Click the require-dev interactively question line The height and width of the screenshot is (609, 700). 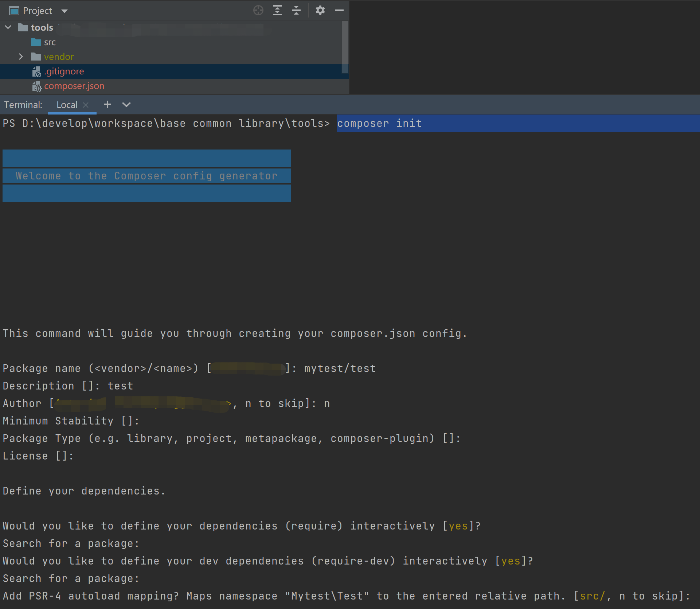pos(268,561)
